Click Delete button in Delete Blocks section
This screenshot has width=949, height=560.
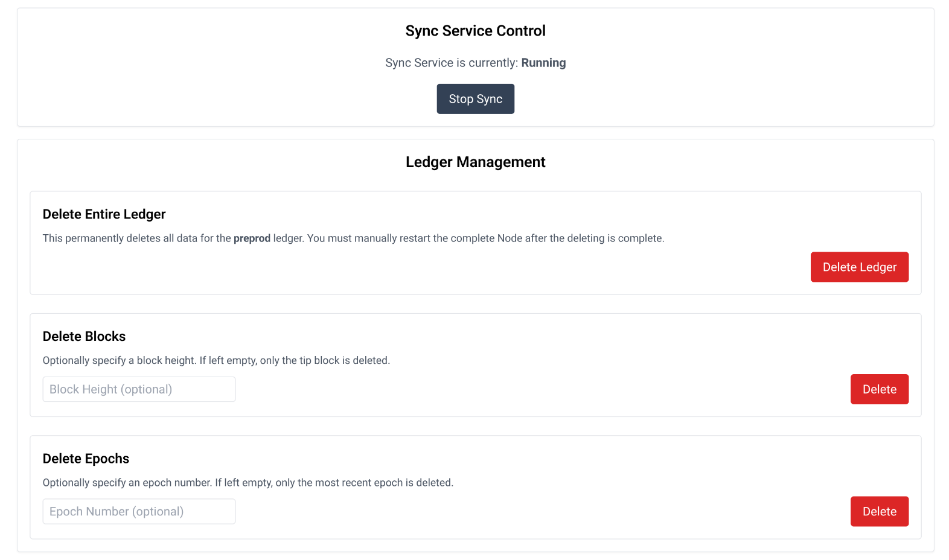(x=879, y=389)
